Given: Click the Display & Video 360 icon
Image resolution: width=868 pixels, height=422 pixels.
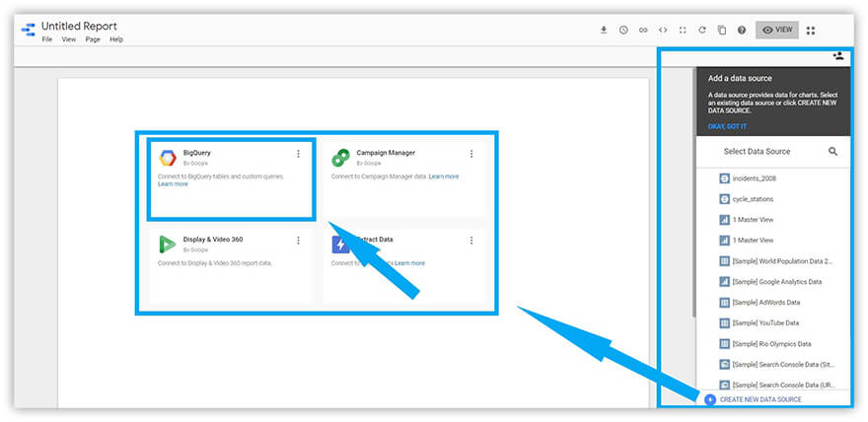Looking at the screenshot, I should tap(167, 245).
